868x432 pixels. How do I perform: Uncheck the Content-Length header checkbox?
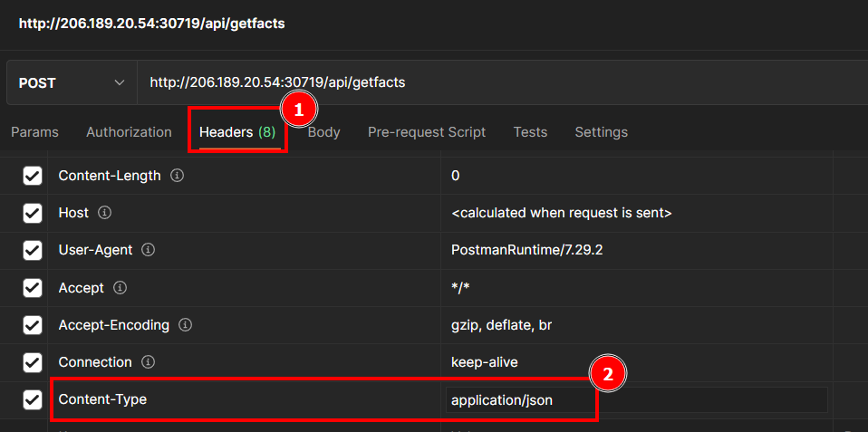[x=33, y=176]
